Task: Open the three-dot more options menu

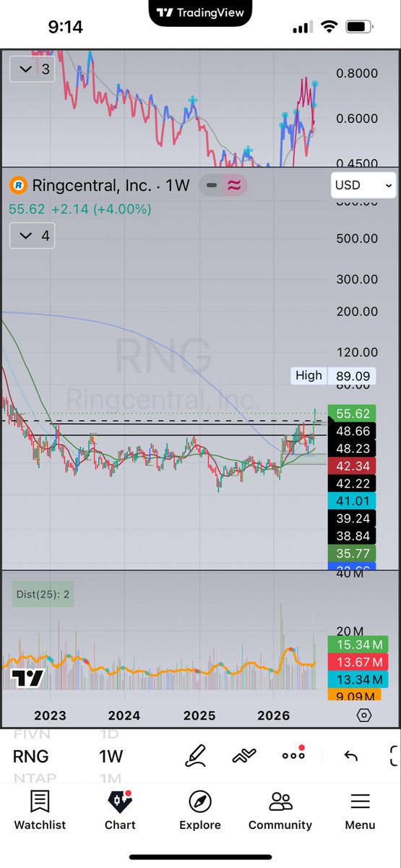Action: (x=294, y=754)
